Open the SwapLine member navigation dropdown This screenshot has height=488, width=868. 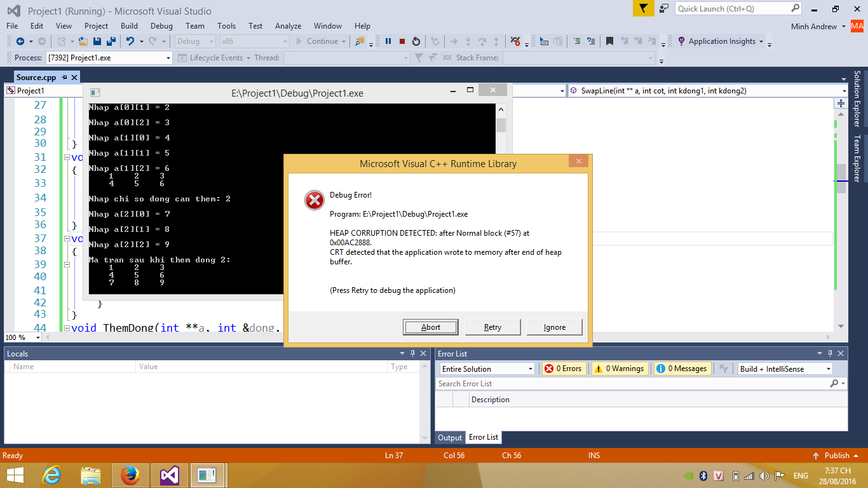click(x=843, y=91)
